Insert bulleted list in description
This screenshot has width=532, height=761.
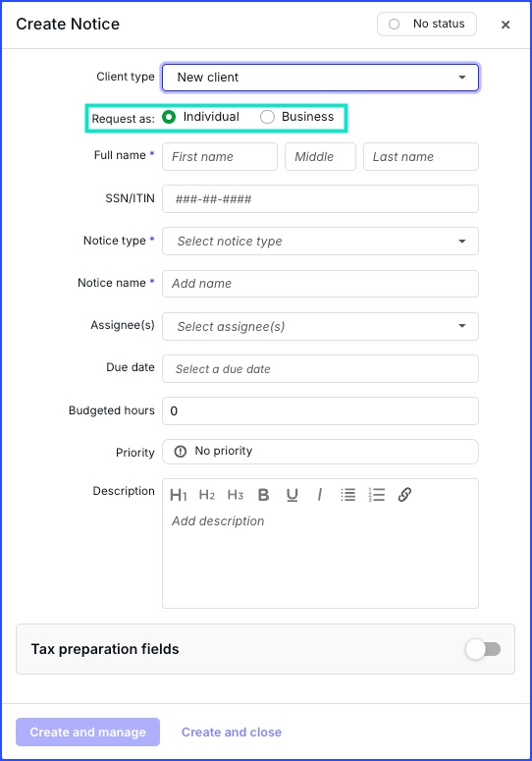click(347, 495)
